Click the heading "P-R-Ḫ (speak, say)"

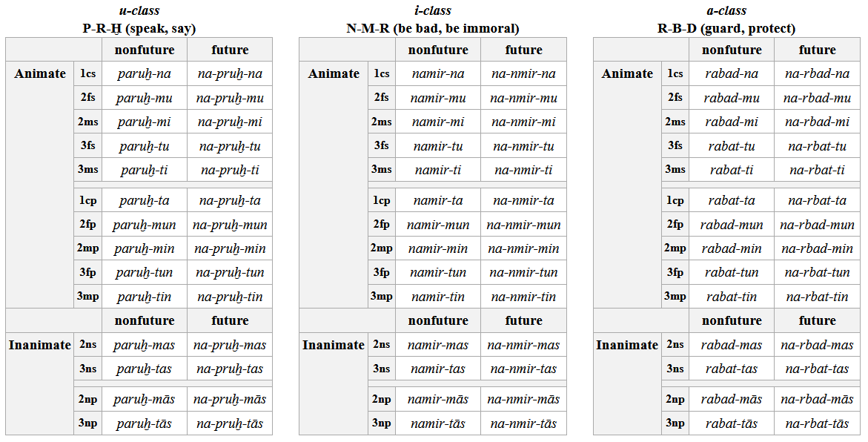(x=139, y=28)
